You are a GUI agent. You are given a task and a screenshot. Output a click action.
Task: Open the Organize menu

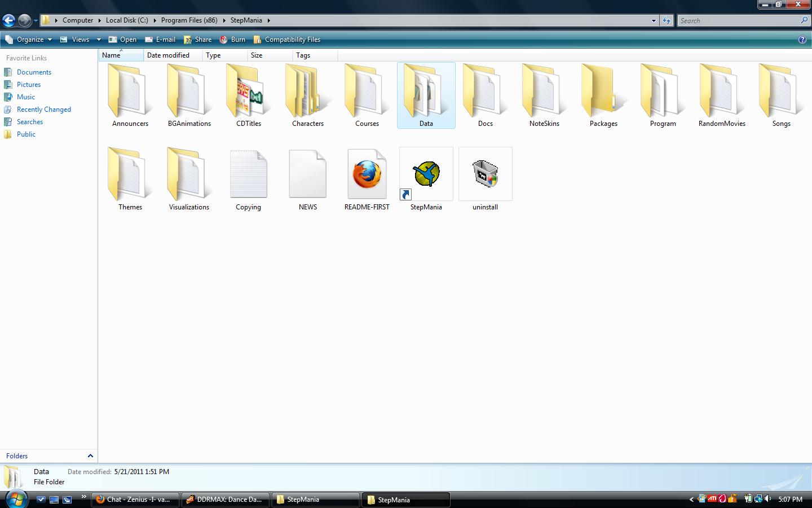click(28, 40)
